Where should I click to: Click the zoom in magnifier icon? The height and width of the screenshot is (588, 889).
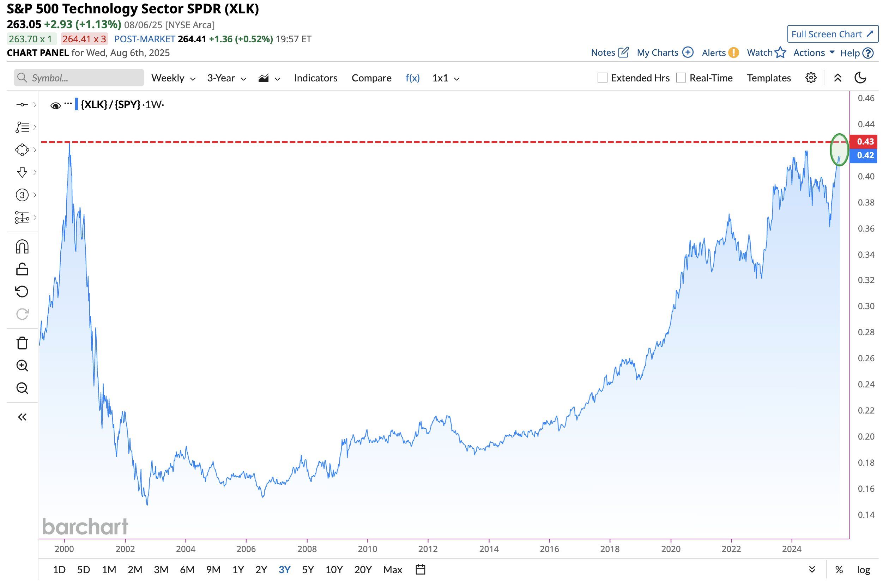(x=22, y=366)
